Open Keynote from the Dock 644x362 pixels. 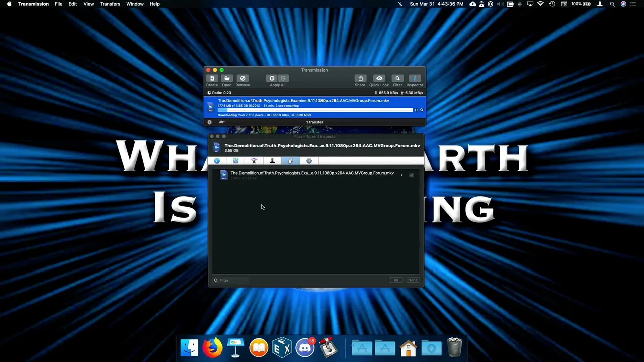[x=235, y=347]
